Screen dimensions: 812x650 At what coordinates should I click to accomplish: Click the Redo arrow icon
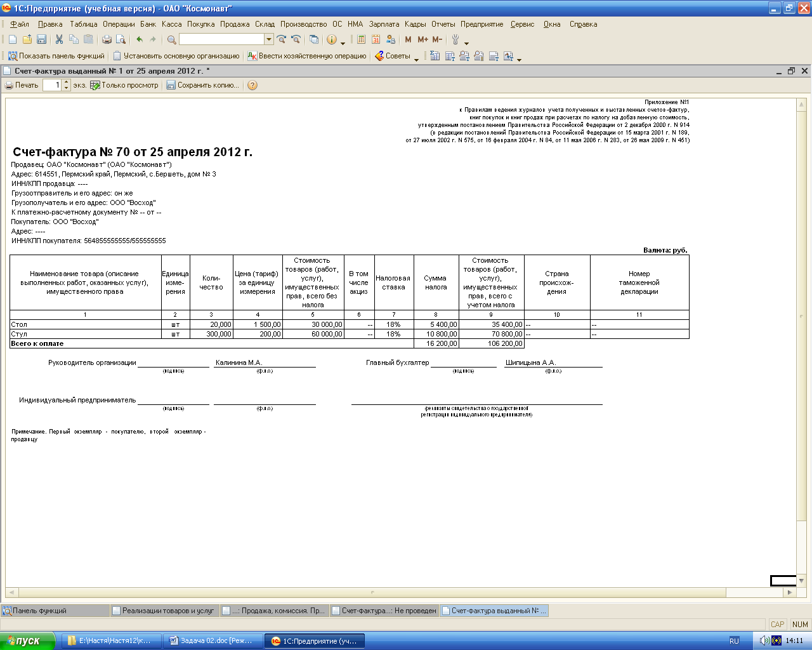point(153,39)
